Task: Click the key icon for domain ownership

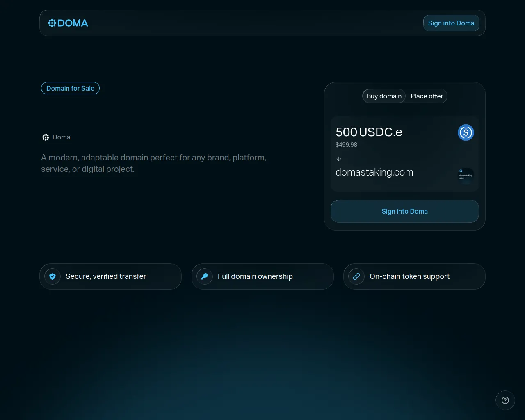Action: point(205,276)
